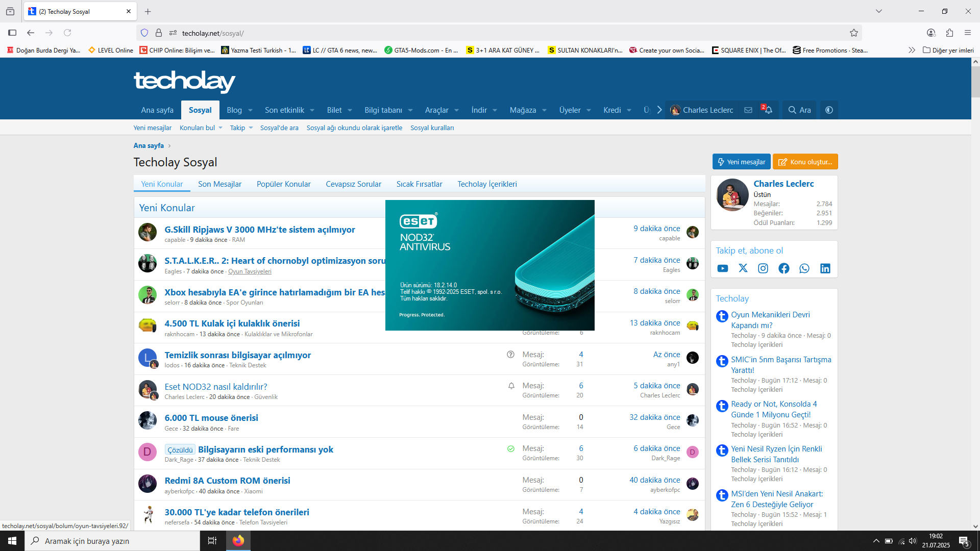Open the YouTube social link
The height and width of the screenshot is (551, 980).
723,268
